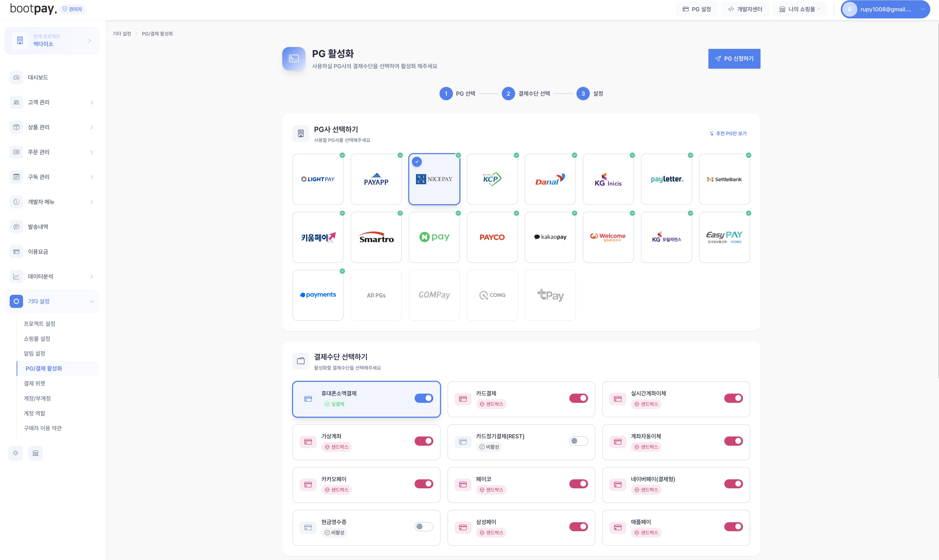Open the 싹다이소 current project selector

[52, 40]
